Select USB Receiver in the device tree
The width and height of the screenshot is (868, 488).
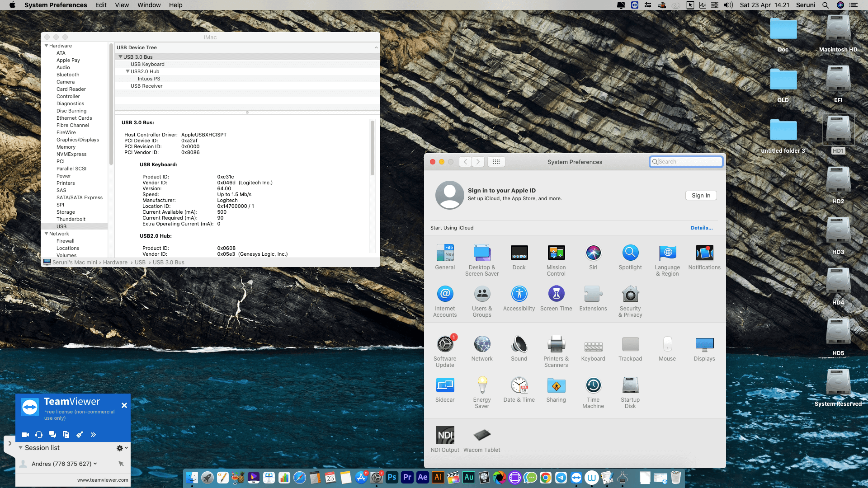tap(146, 86)
